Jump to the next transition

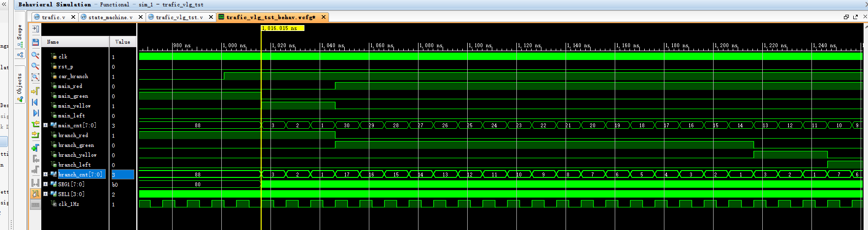[x=35, y=135]
